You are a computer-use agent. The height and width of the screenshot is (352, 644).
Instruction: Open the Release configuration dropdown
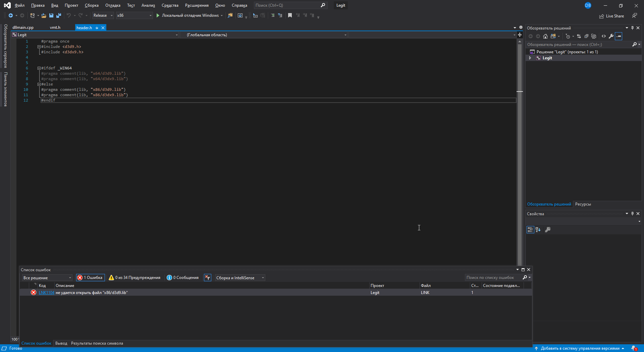point(103,15)
